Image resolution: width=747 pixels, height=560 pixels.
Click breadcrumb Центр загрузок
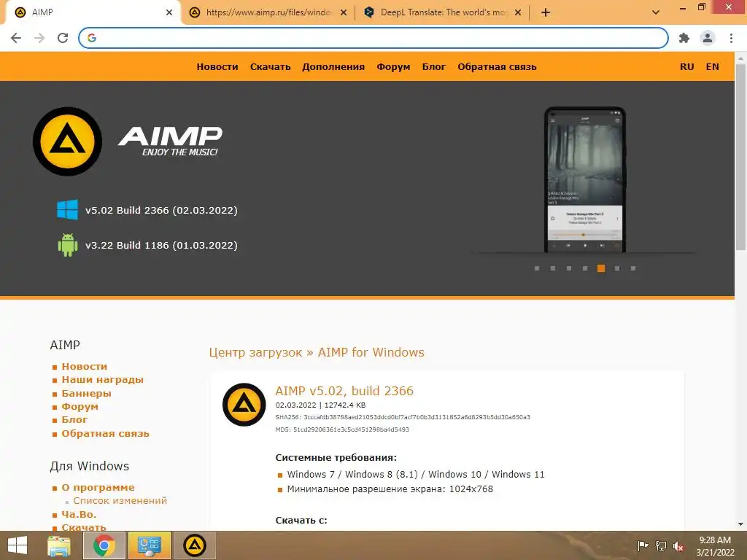pos(255,352)
